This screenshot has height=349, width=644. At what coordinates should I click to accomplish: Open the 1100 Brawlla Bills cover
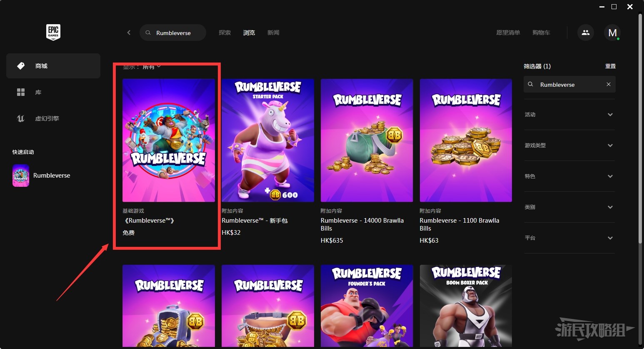pos(466,141)
